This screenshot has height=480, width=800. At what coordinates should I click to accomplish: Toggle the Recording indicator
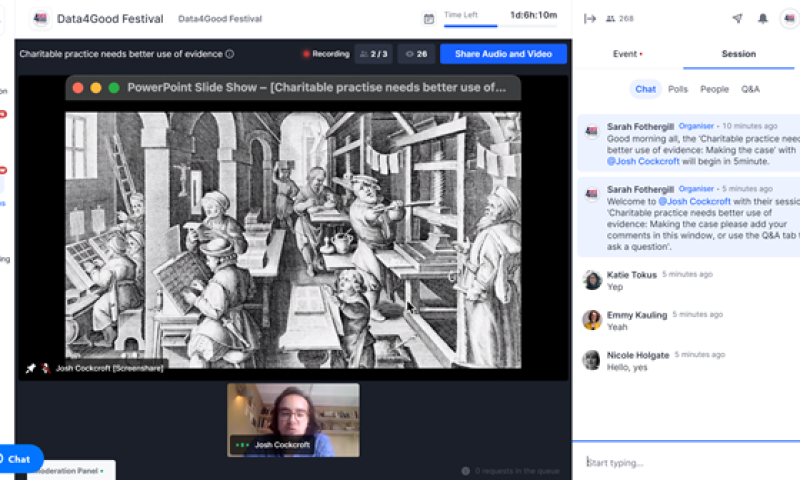325,54
